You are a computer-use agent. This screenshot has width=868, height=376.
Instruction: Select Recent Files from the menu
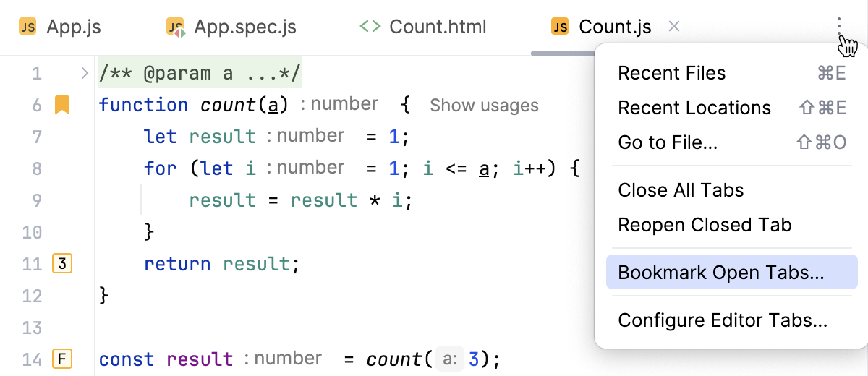pyautogui.click(x=671, y=73)
